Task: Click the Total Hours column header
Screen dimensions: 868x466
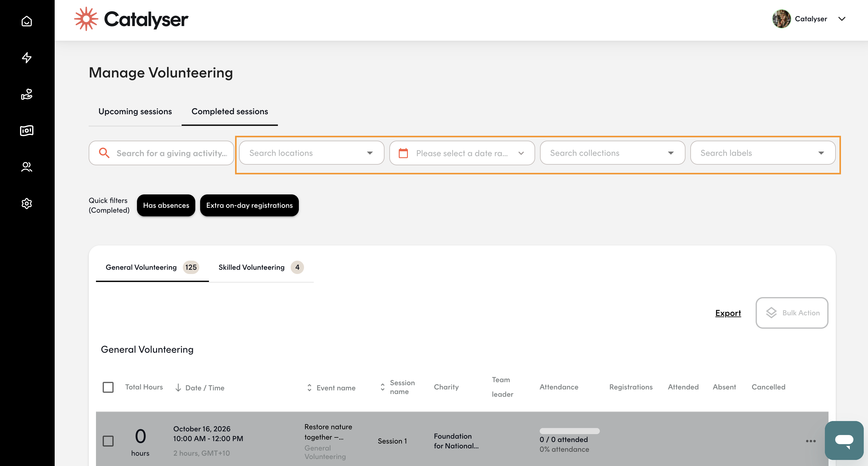Action: pyautogui.click(x=144, y=387)
